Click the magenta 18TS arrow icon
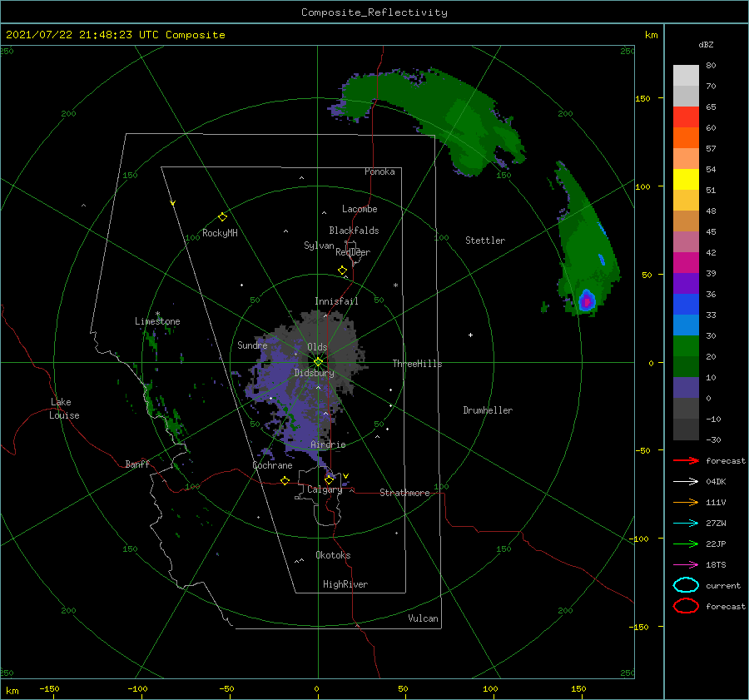The image size is (749, 700). (x=686, y=565)
